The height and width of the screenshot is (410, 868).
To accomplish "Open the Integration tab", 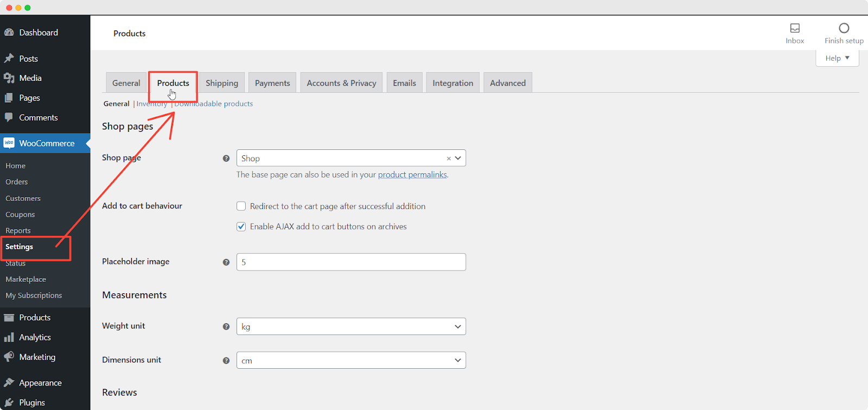I will click(452, 83).
